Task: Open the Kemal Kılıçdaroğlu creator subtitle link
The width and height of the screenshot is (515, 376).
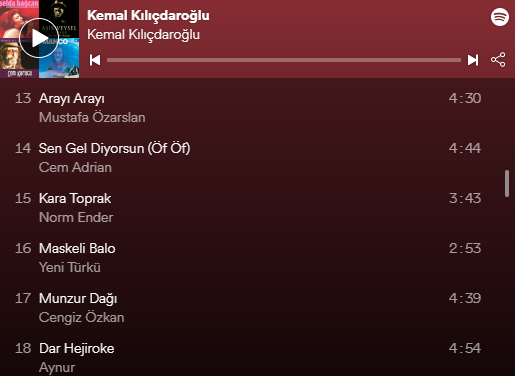Action: coord(143,35)
